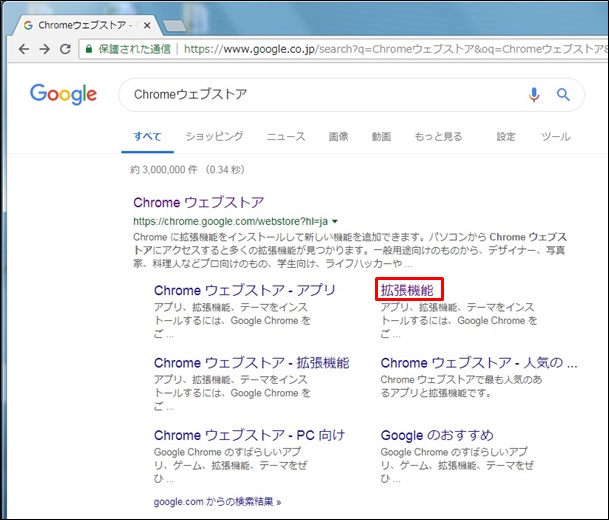Click the browser back arrow button
Viewport: 609px width, 520px height.
pos(20,48)
